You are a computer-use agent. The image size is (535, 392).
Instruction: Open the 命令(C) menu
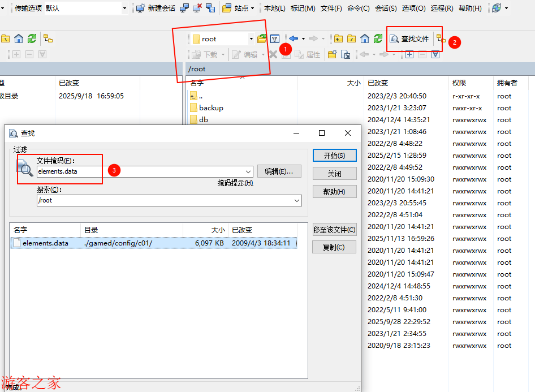click(358, 8)
